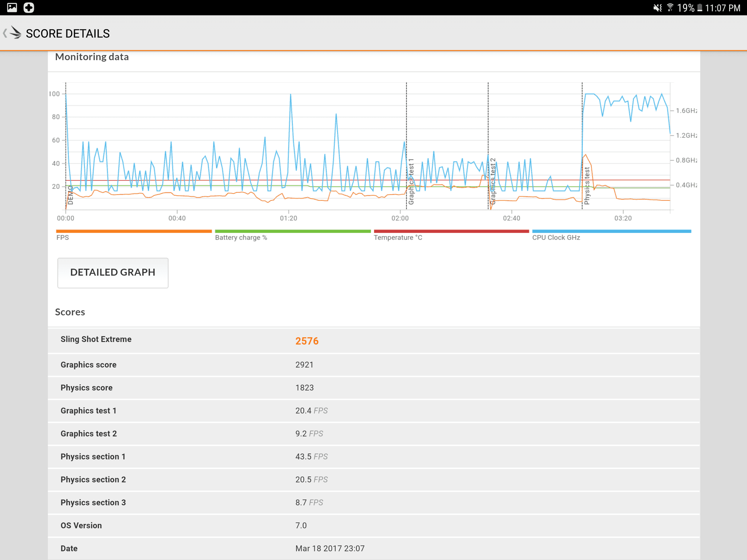Tap the Temperature °C legend label
747x560 pixels.
(x=398, y=238)
